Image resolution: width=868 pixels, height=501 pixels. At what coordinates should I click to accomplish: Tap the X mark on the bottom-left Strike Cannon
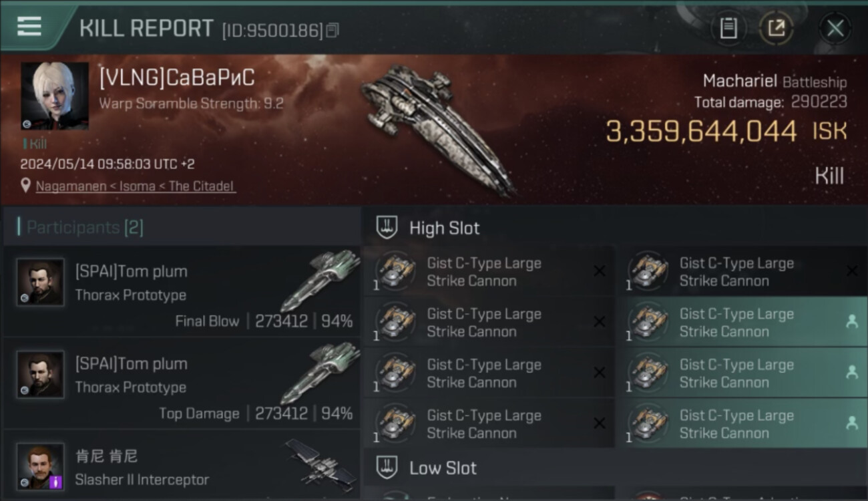click(x=600, y=423)
